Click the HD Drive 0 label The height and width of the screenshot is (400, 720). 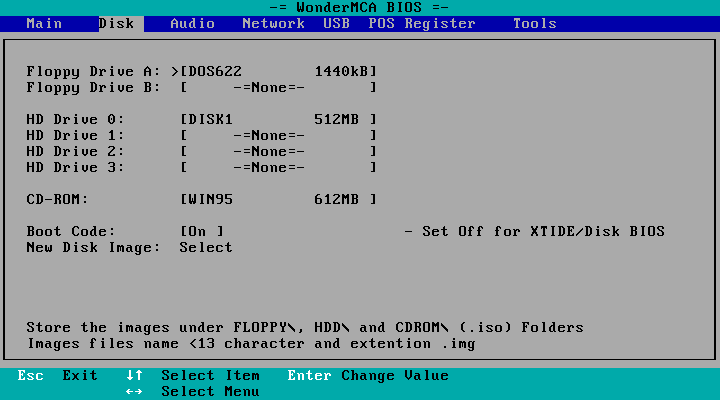click(x=75, y=119)
